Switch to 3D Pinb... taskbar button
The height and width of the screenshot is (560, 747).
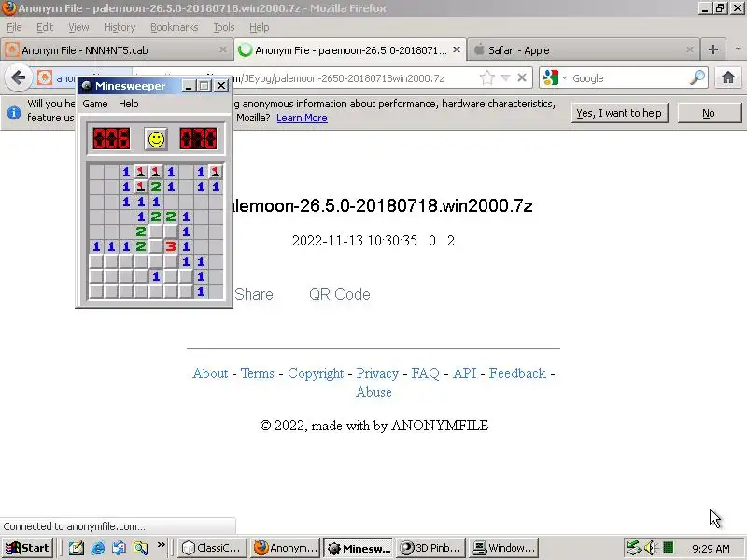point(430,548)
